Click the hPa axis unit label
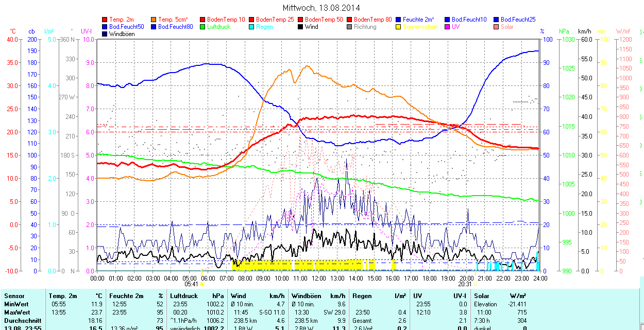Screen dimensions: 644x330 click(565, 31)
